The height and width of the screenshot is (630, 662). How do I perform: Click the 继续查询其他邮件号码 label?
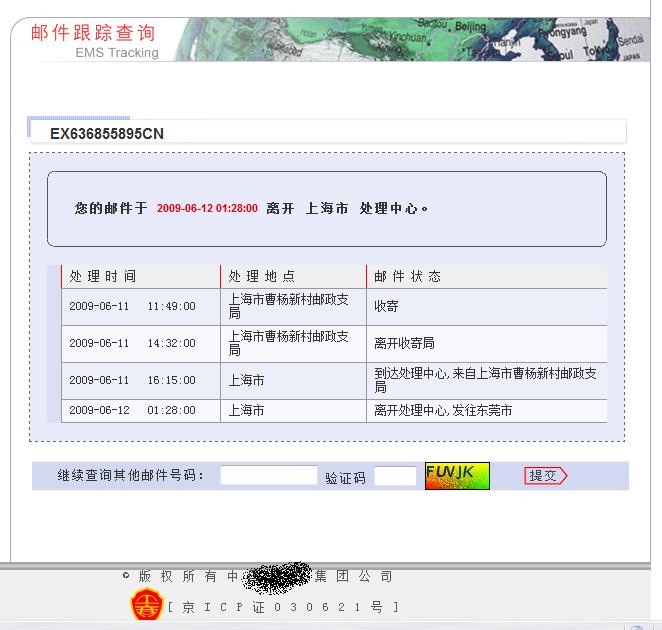[x=130, y=475]
